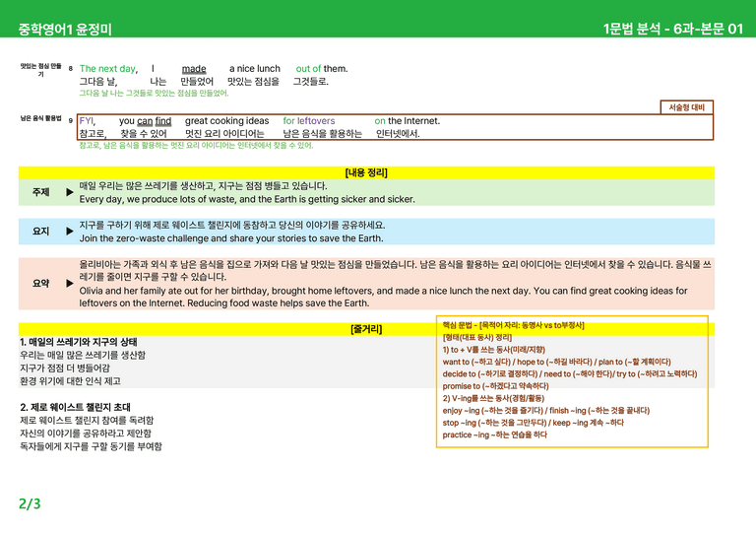This screenshot has width=756, height=535.
Task: Click the line [형태(대표 동사) 정리]
Action: pos(477,337)
